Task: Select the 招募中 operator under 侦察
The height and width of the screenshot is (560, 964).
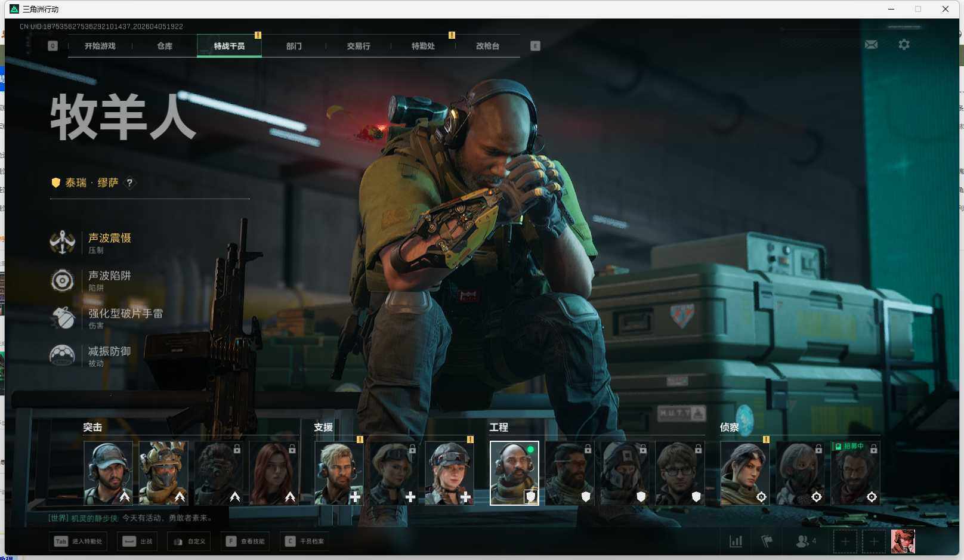Action: [x=855, y=473]
